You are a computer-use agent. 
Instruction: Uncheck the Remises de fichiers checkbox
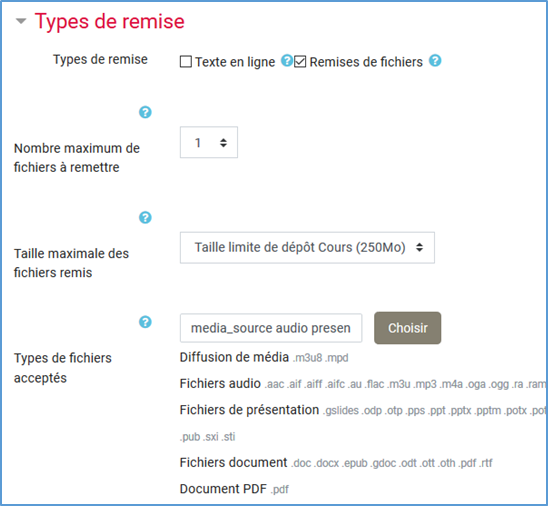300,62
